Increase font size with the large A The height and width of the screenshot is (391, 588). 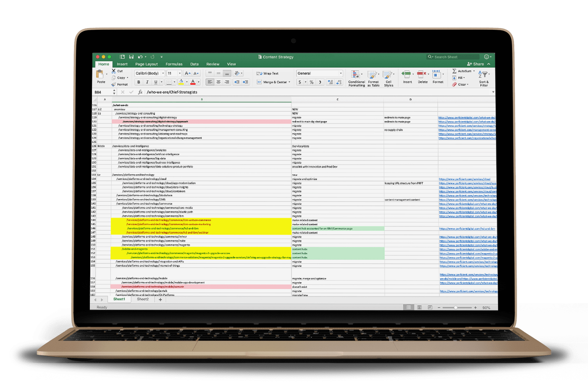click(x=187, y=73)
